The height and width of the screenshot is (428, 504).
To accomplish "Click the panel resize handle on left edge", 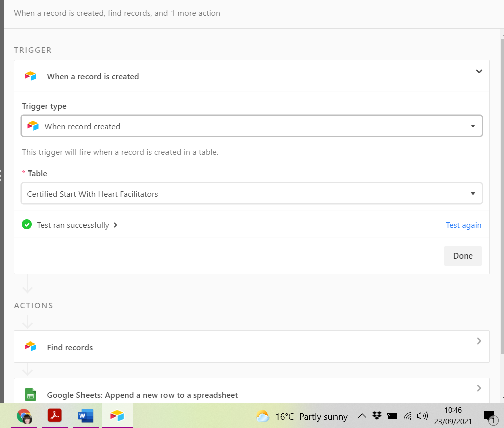I will coord(1,175).
